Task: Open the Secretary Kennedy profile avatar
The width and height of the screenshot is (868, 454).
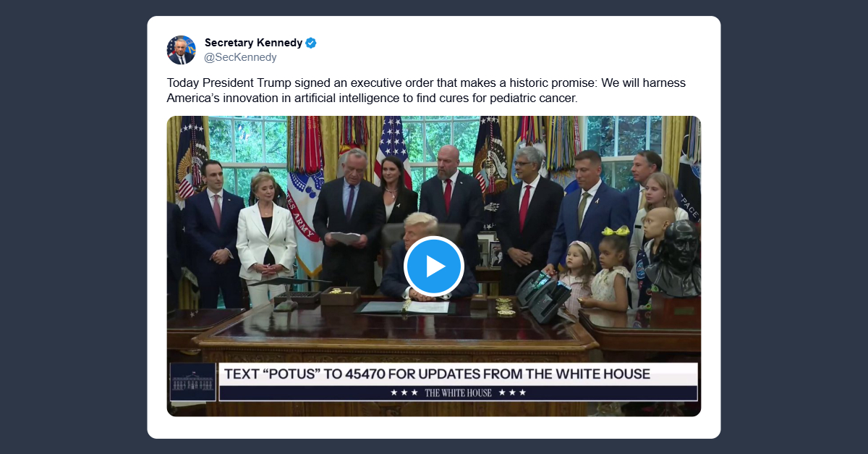Action: pyautogui.click(x=181, y=50)
